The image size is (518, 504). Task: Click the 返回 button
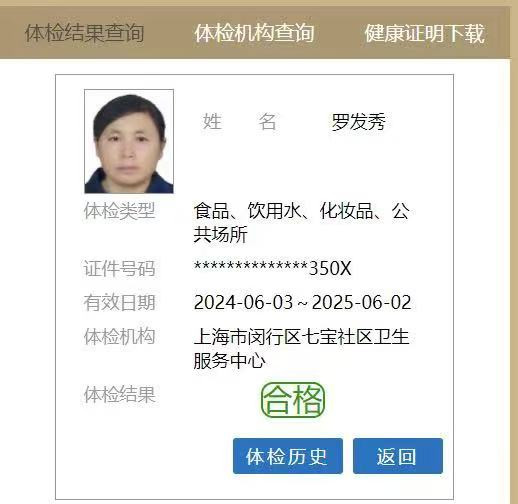(x=398, y=456)
